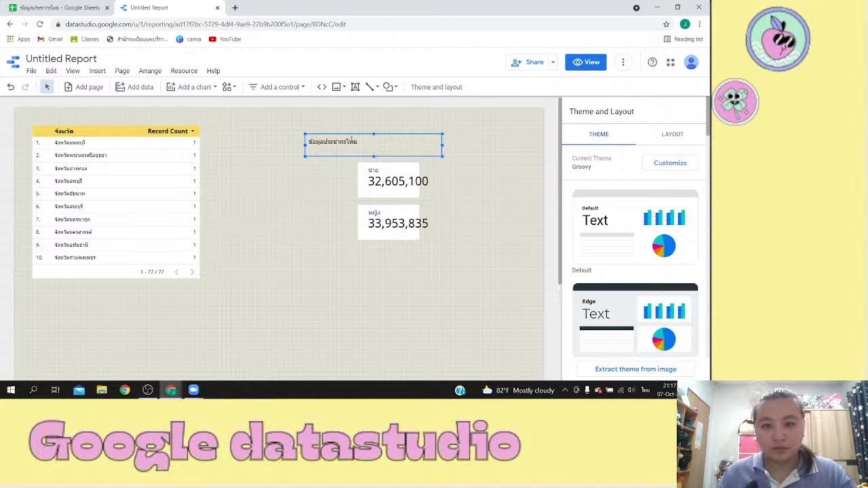Select the Default theme thumbnail
Image resolution: width=868 pixels, height=488 pixels.
point(635,226)
